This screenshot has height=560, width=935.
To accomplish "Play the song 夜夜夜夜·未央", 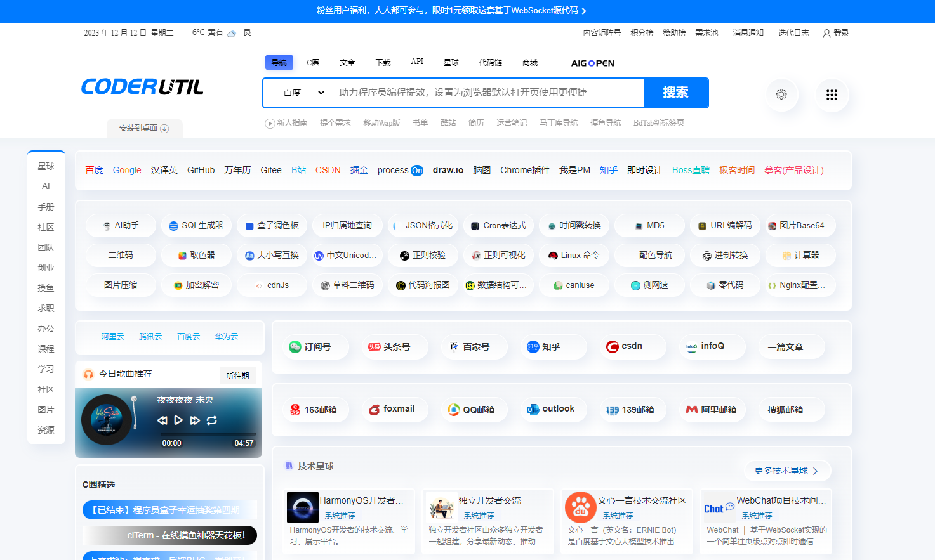I will (178, 420).
